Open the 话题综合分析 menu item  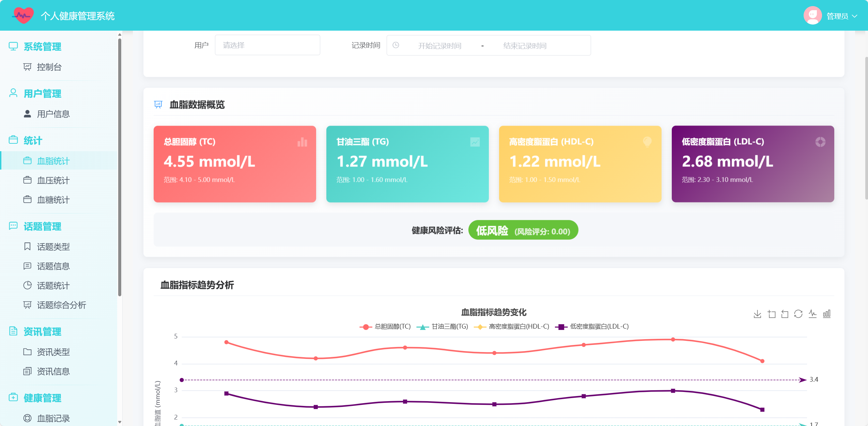(59, 305)
